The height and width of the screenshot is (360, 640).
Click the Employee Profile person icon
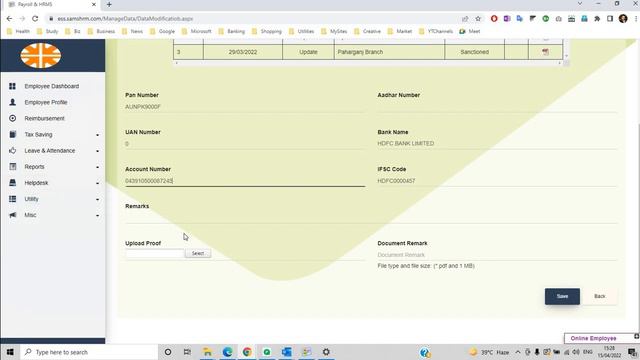pos(13,102)
